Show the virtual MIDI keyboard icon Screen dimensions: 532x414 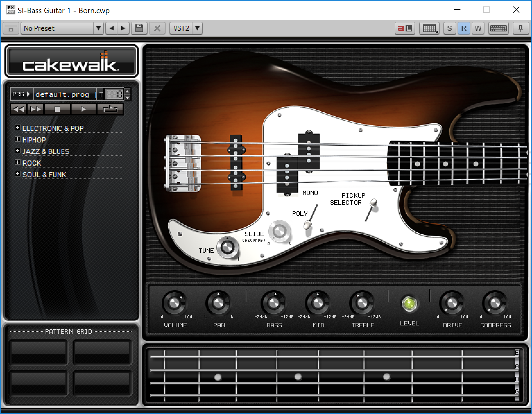coord(498,28)
